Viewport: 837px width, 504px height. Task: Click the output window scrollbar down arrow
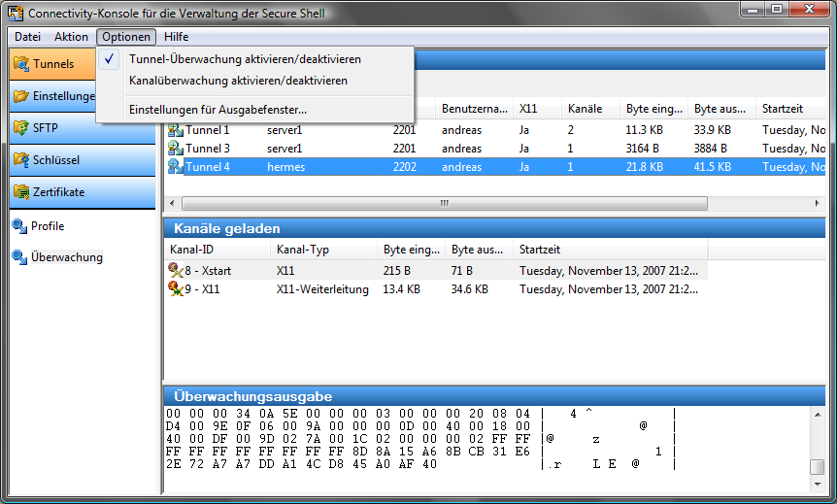click(818, 485)
